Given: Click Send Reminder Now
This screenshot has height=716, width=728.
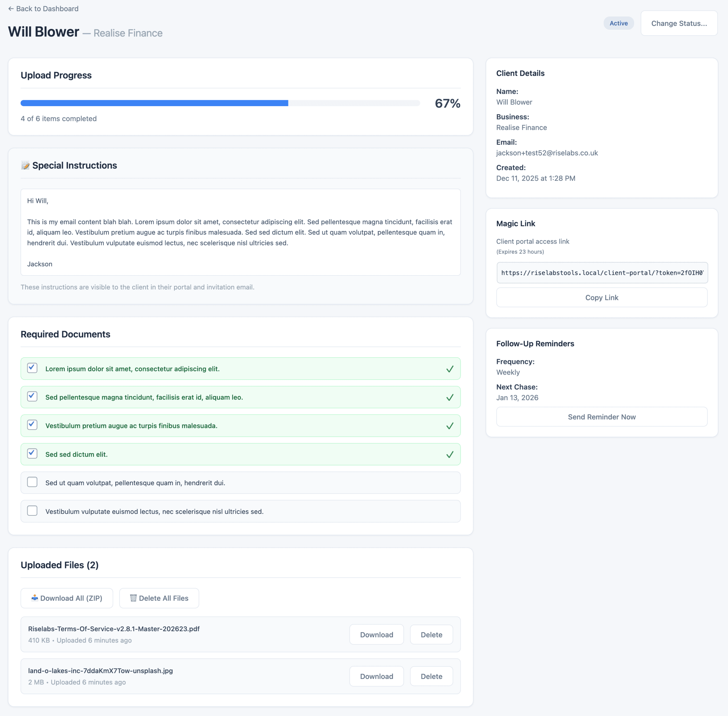Looking at the screenshot, I should [x=601, y=417].
